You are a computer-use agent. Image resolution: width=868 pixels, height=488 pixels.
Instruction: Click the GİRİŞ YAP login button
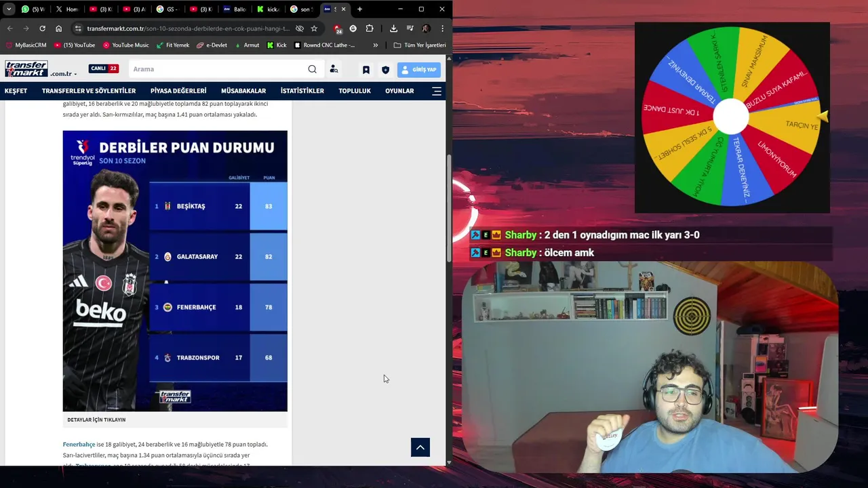(x=419, y=70)
